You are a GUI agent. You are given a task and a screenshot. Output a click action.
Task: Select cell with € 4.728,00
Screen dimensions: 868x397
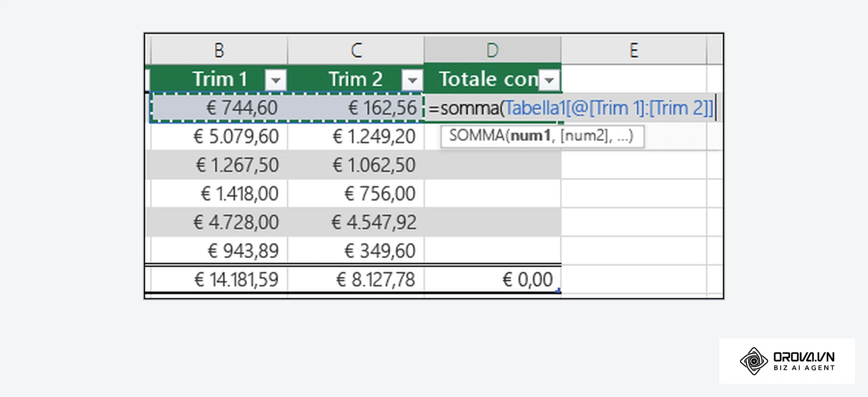click(x=219, y=222)
